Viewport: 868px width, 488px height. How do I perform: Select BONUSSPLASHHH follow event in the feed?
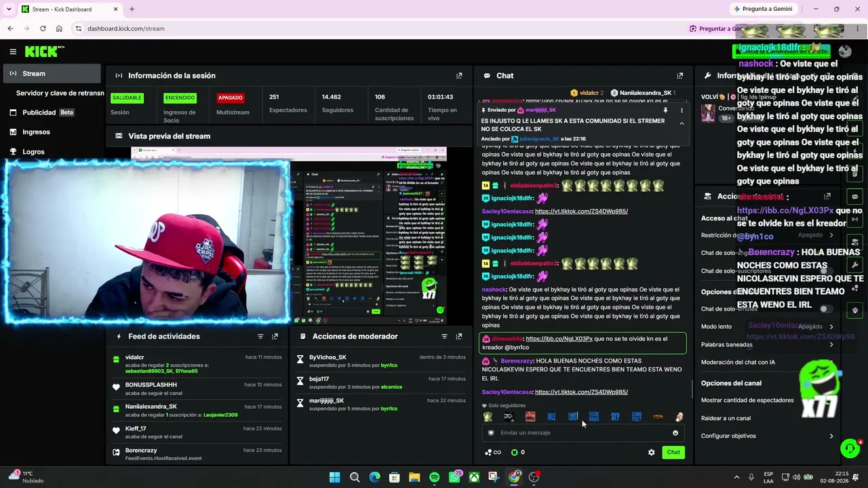click(197, 388)
